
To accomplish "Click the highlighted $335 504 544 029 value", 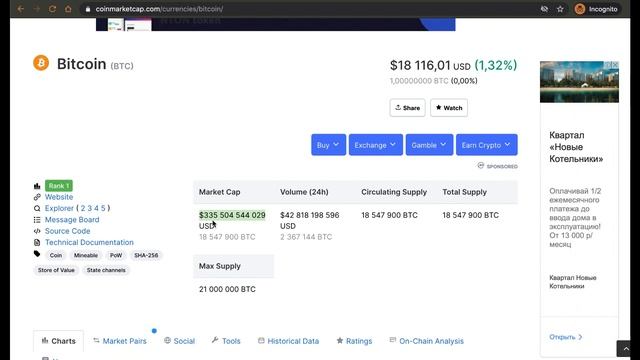I will (232, 215).
